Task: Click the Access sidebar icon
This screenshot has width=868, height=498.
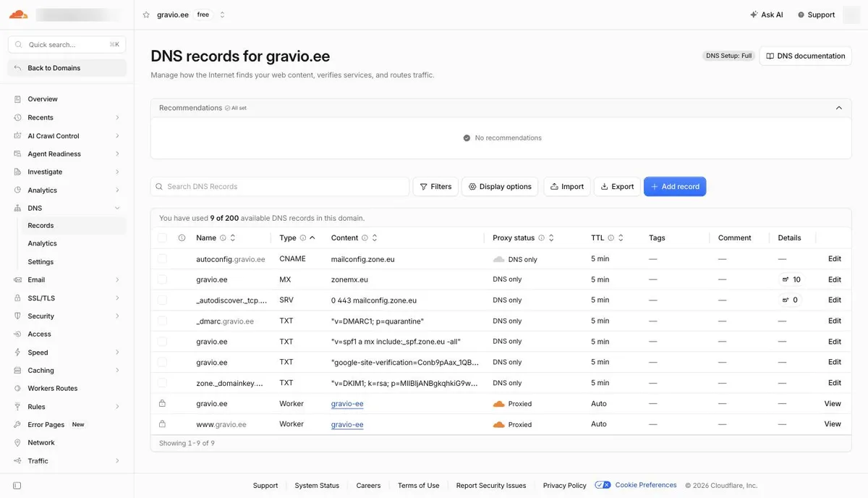Action: [17, 334]
